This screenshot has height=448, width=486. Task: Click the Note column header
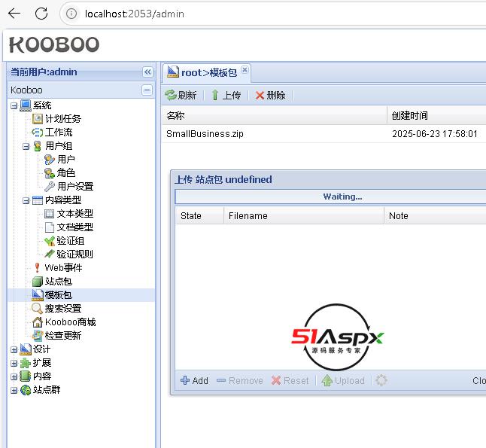(x=435, y=215)
